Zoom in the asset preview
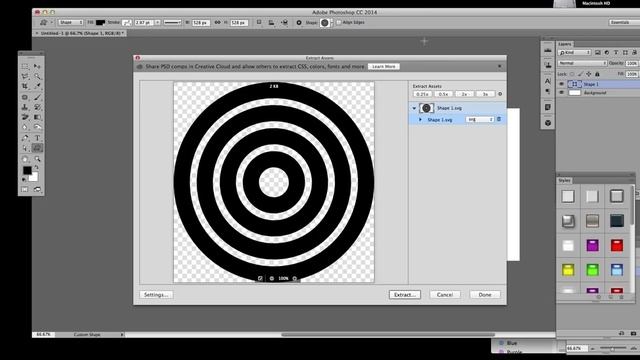 pos(294,278)
